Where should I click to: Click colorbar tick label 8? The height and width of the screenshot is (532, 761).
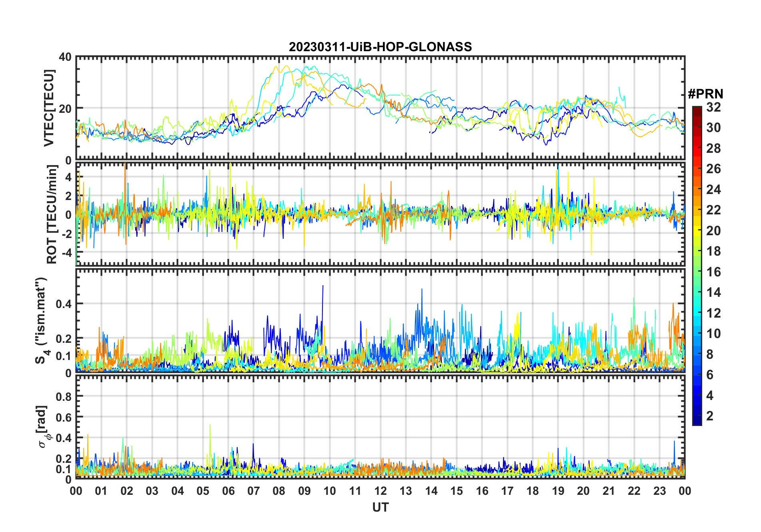(x=710, y=354)
